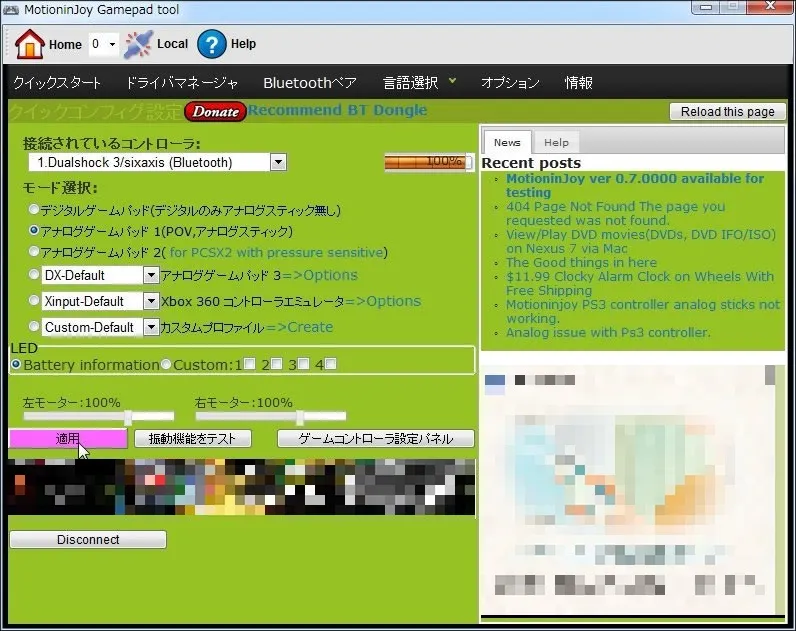Click the 右モーター slider handle
Screen dimensions: 796x631
[300, 417]
